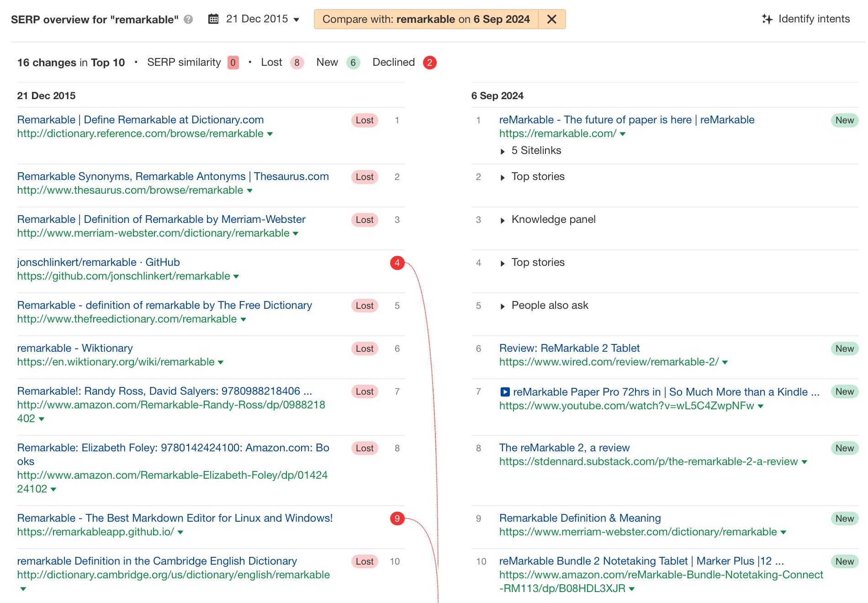Open the Remarkable Definition & Meaning link
Viewport: 868px width, 603px height.
(x=580, y=518)
